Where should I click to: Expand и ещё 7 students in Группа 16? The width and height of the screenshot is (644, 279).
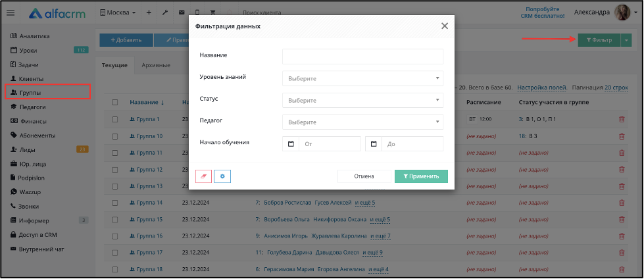pyautogui.click(x=380, y=236)
